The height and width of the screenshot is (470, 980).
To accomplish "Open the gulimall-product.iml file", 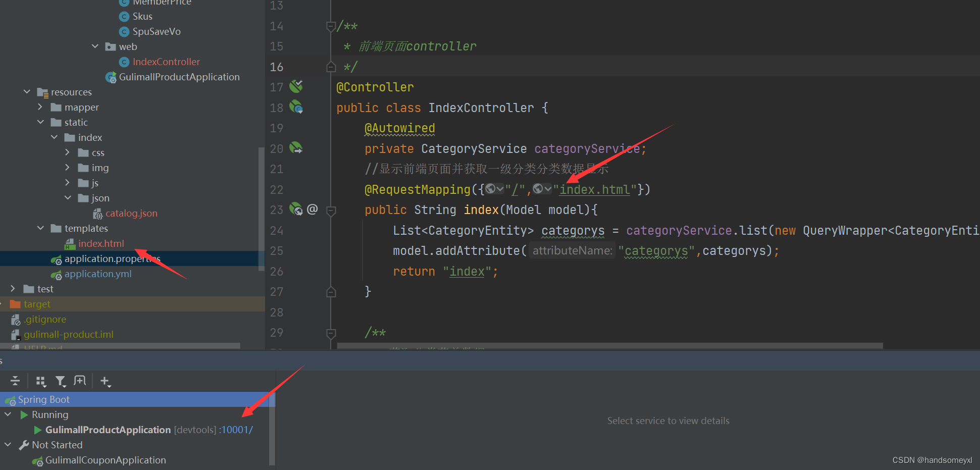I will pyautogui.click(x=68, y=335).
